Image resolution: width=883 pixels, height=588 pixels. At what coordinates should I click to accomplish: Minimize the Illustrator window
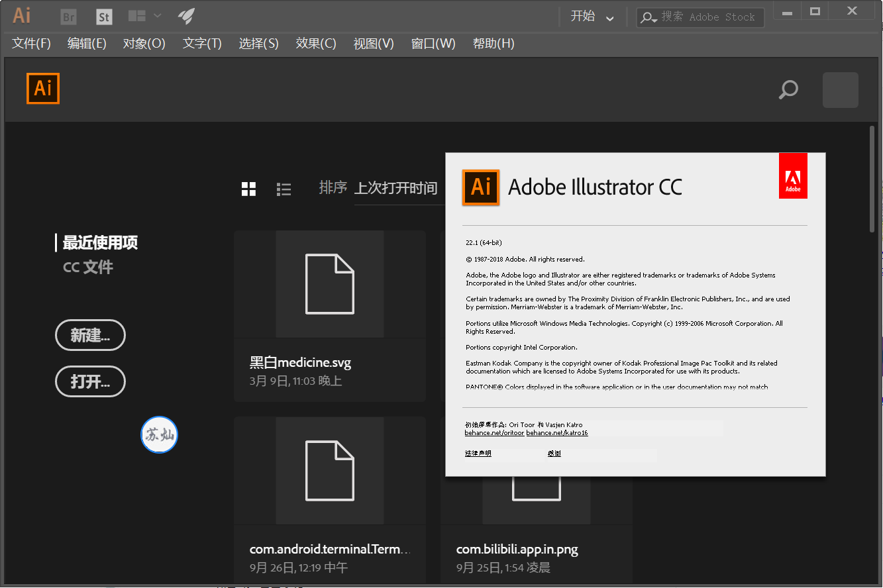[x=787, y=13]
